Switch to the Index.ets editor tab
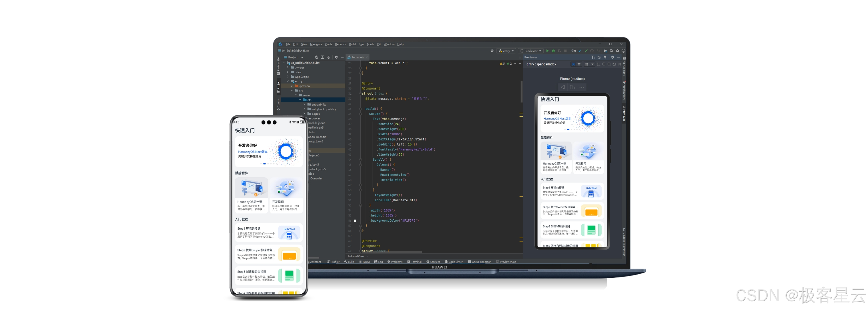Viewport: 868px width, 310px height. pos(357,57)
